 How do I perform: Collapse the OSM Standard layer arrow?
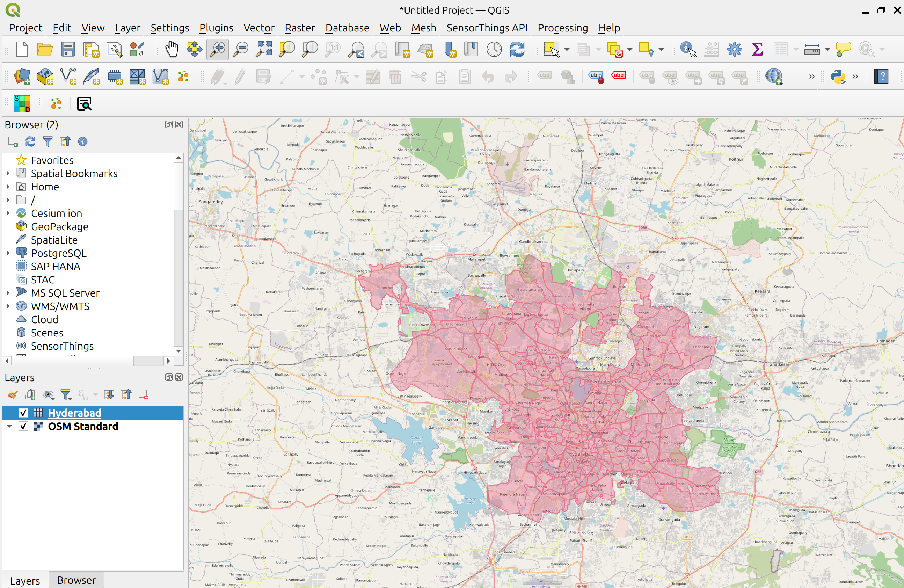pyautogui.click(x=9, y=426)
